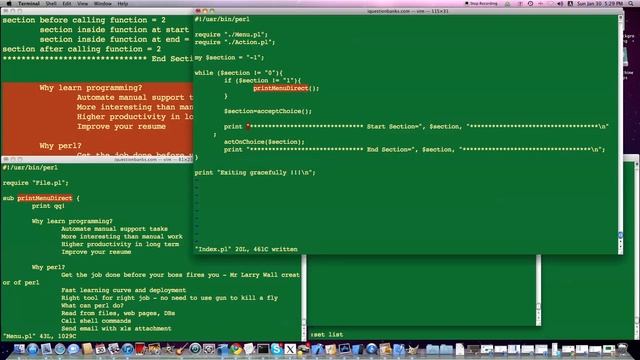Viewport: 640px width, 360px height.
Task: Open Spotlight search magnifier icon
Action: [x=631, y=4]
